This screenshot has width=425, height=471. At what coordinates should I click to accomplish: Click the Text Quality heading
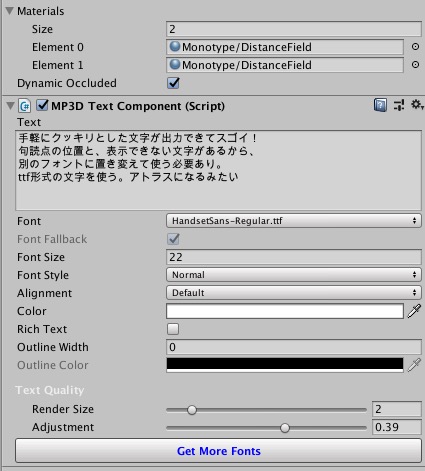click(50, 390)
